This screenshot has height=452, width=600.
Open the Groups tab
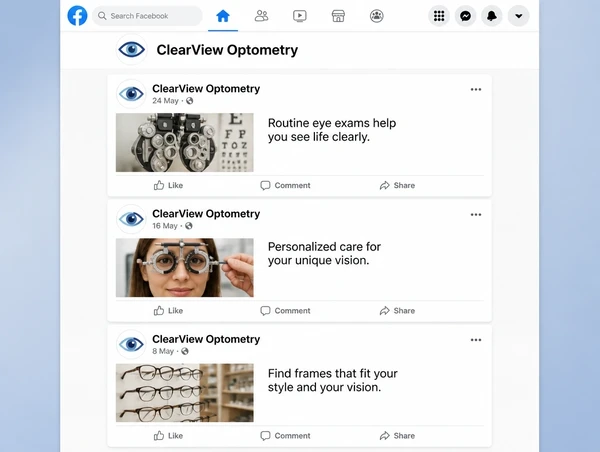pos(377,16)
